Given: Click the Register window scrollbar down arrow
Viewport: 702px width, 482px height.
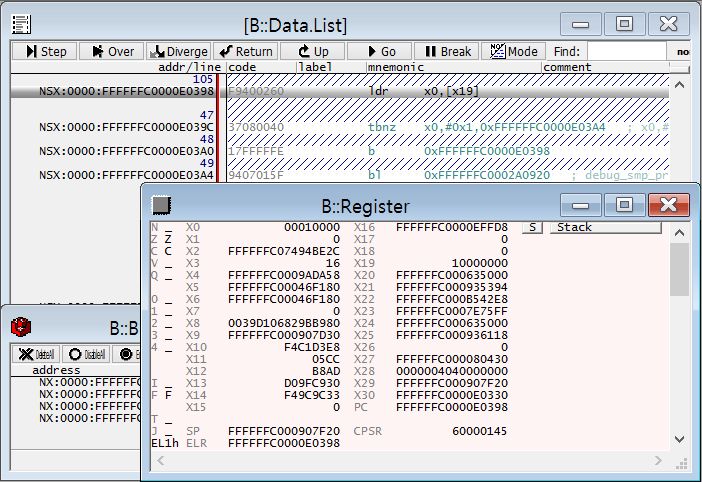Looking at the screenshot, I should [679, 439].
